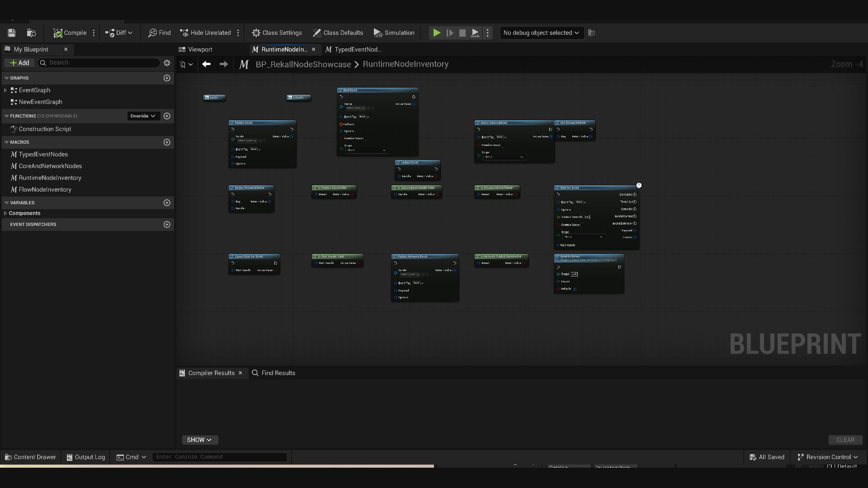Expand the EventGraph tree item
The height and width of the screenshot is (488, 868).
click(5, 90)
